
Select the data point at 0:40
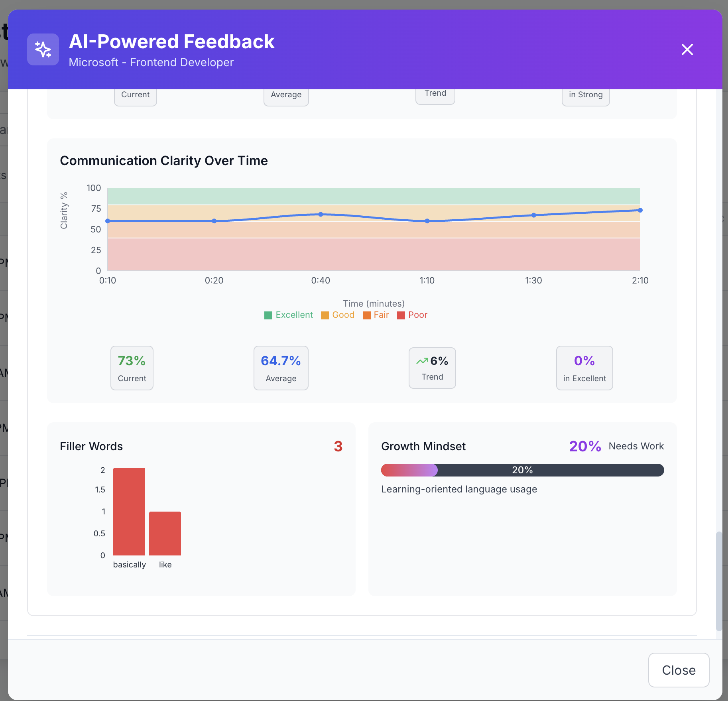[321, 214]
